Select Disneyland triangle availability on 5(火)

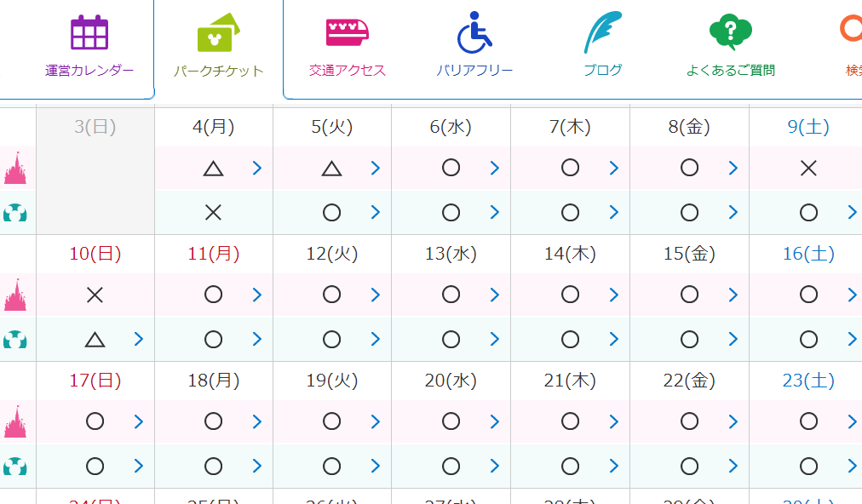coord(331,169)
